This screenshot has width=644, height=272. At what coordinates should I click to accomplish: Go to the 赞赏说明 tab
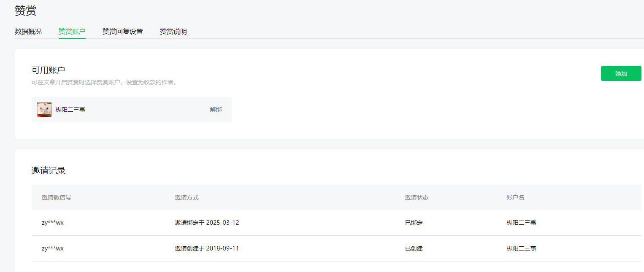click(173, 32)
